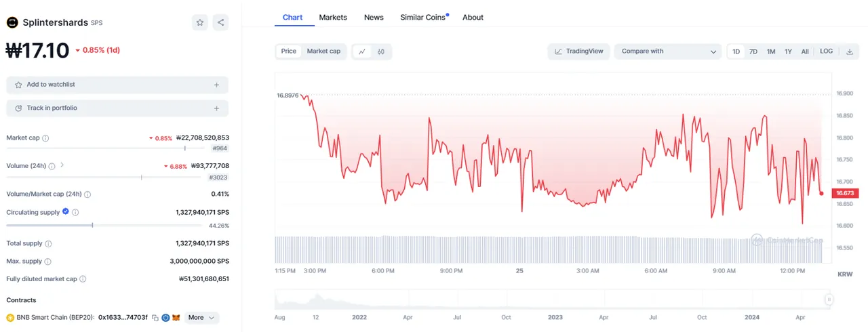This screenshot has height=332, width=868.
Task: Click the right handle of timeline range selector
Action: coord(828,299)
